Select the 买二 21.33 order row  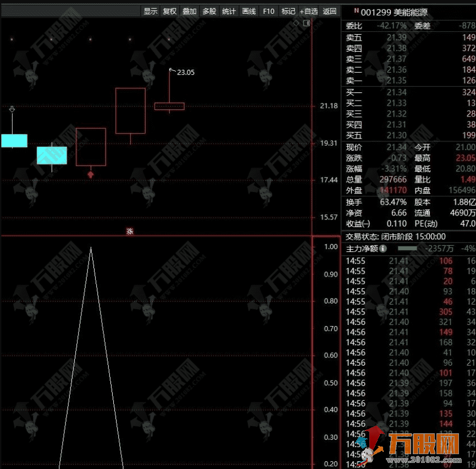click(x=411, y=103)
